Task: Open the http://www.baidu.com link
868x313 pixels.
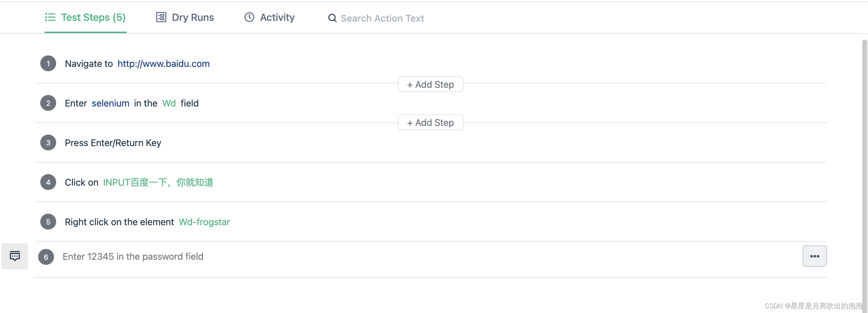Action: (x=163, y=64)
